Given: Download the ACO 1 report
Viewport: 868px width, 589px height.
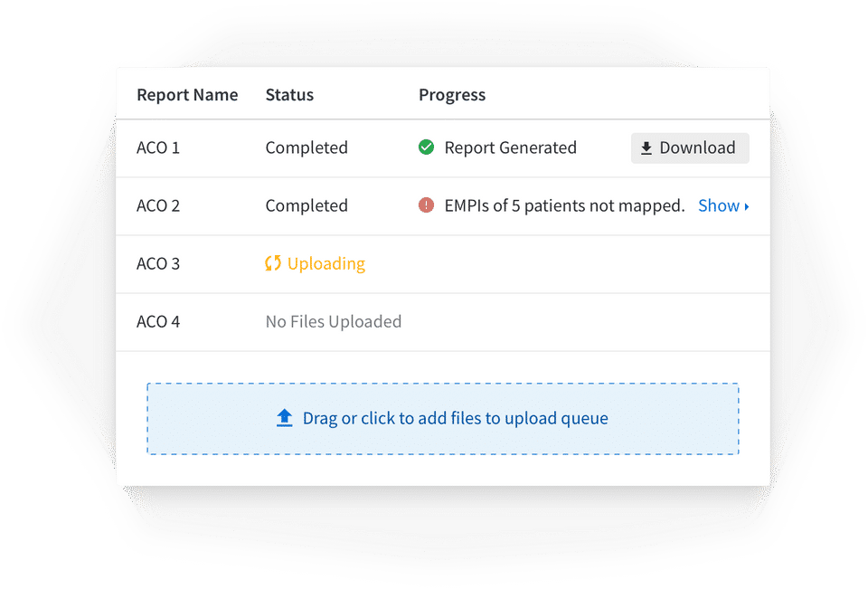Looking at the screenshot, I should (690, 148).
